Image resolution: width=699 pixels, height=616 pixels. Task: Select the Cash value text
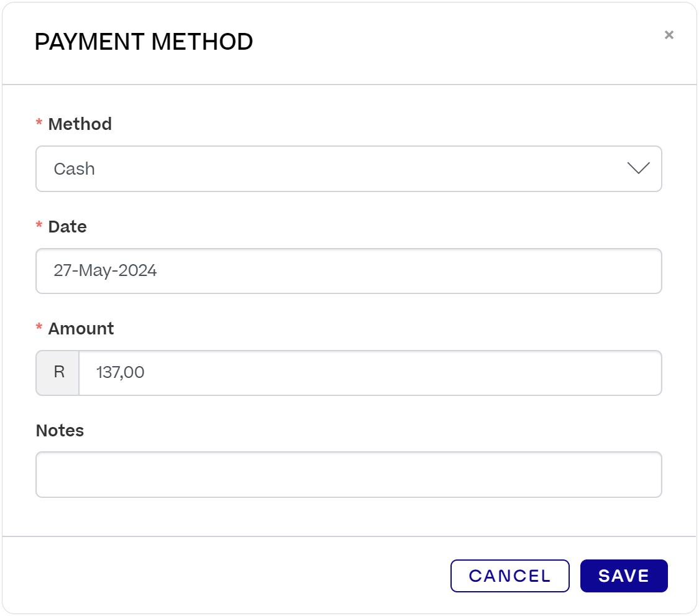(74, 169)
